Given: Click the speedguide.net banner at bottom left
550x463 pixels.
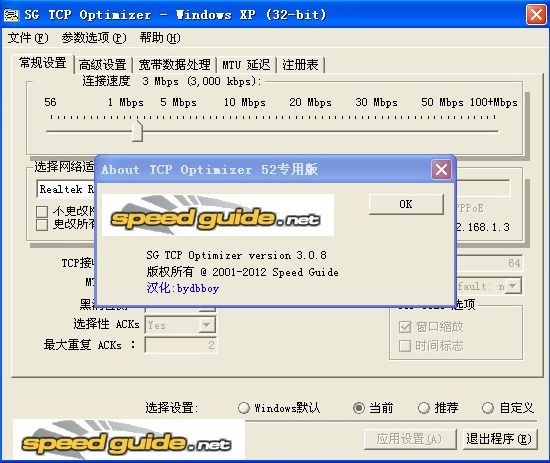Looking at the screenshot, I should tap(128, 439).
